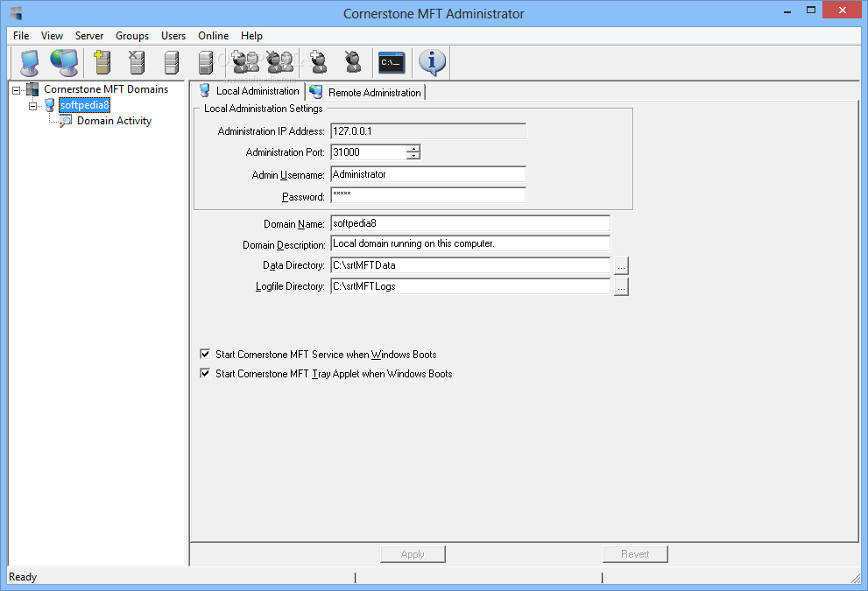Collapse the softpedia8 tree node
The width and height of the screenshot is (868, 591).
pyautogui.click(x=32, y=106)
